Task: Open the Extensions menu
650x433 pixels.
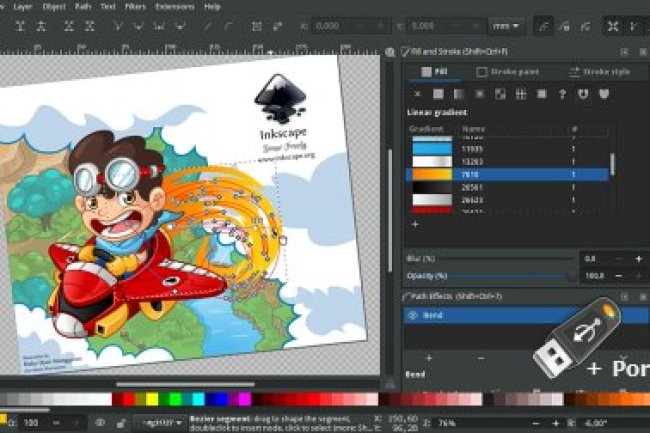Action: tap(175, 6)
